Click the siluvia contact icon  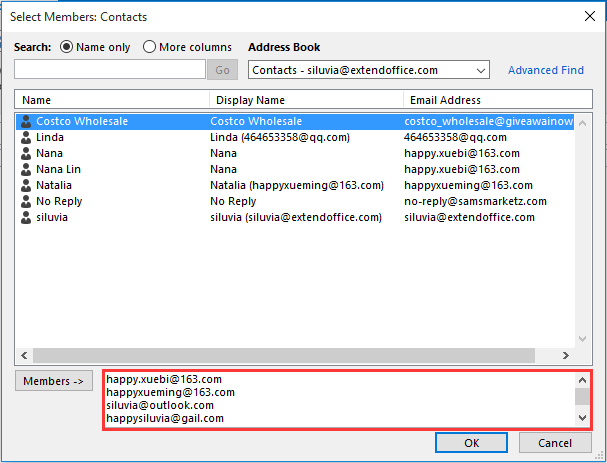pos(26,217)
